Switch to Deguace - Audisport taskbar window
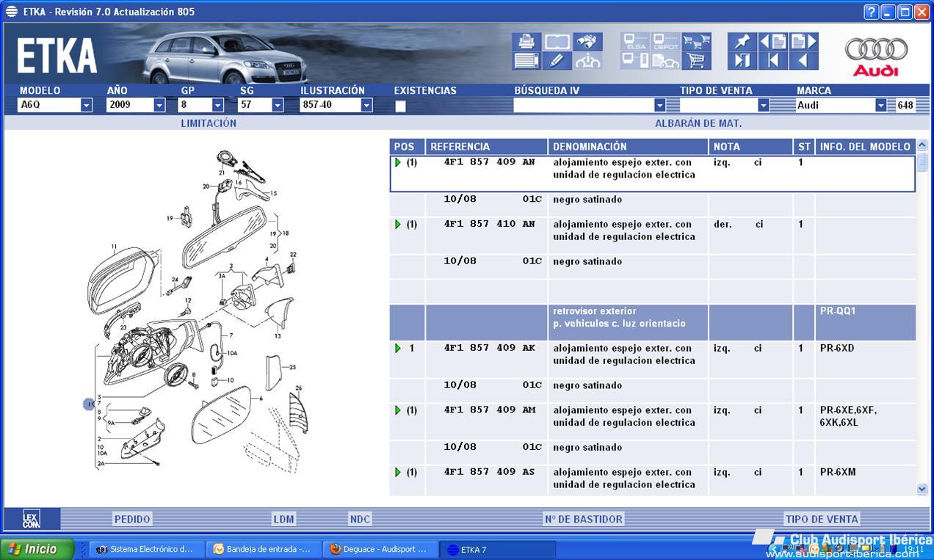Viewport: 934px width, 560px height. (382, 549)
